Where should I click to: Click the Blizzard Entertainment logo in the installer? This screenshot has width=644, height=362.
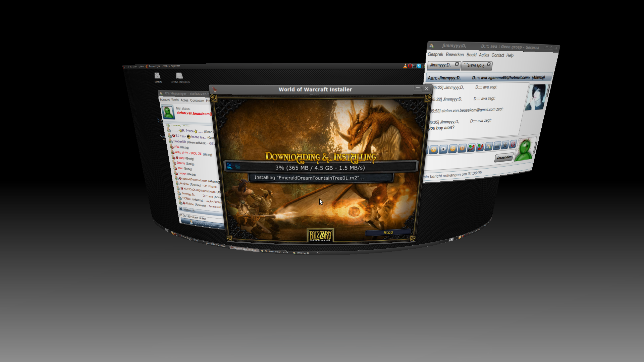click(320, 235)
